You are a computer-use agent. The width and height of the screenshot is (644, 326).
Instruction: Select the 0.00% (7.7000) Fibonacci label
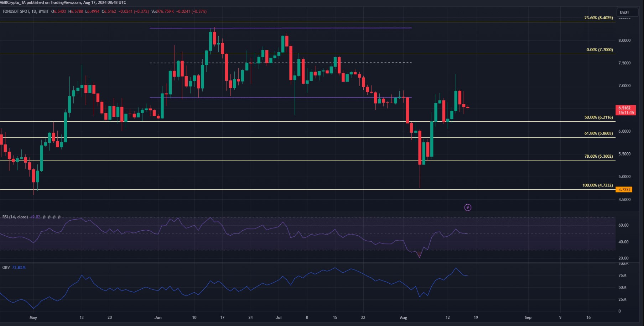coord(599,49)
